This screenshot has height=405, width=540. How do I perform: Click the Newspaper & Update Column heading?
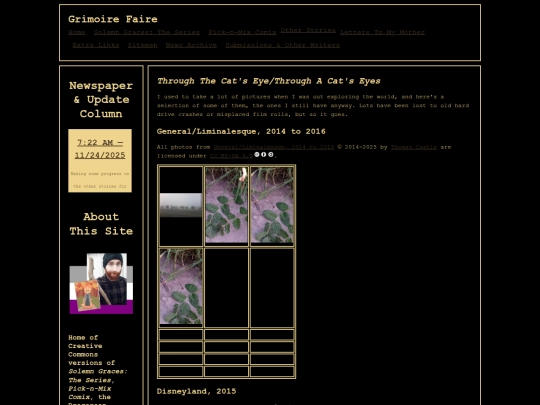pos(101,100)
